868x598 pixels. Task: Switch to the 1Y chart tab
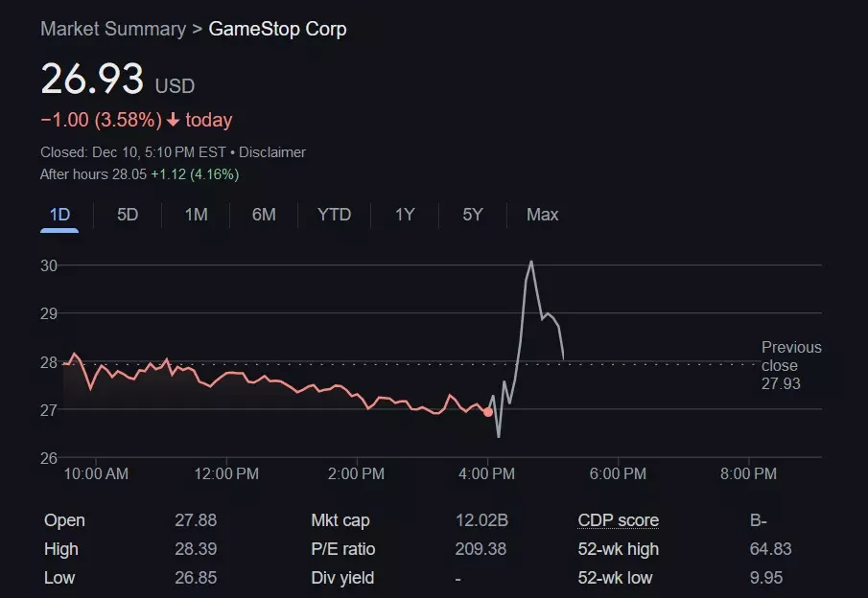[x=405, y=215]
